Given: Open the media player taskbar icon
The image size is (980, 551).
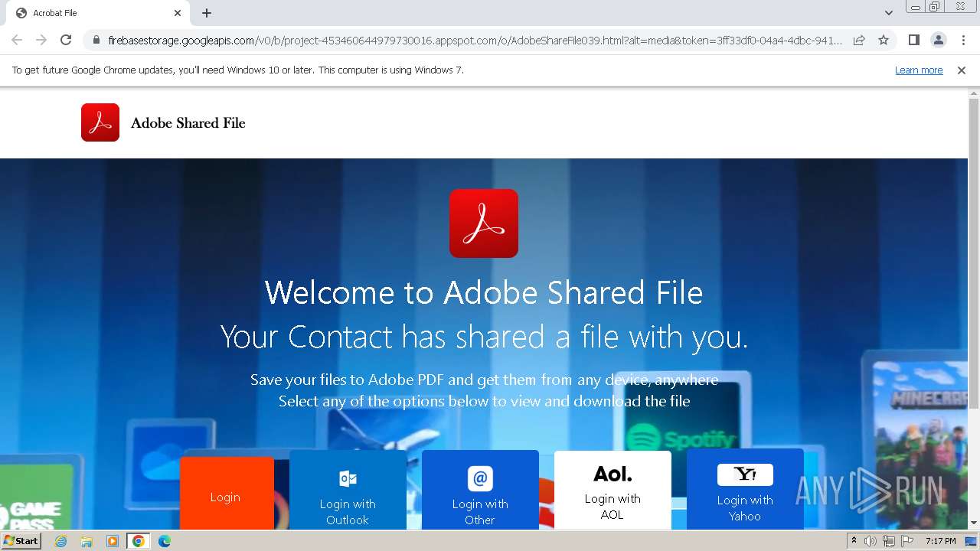Looking at the screenshot, I should (x=113, y=541).
